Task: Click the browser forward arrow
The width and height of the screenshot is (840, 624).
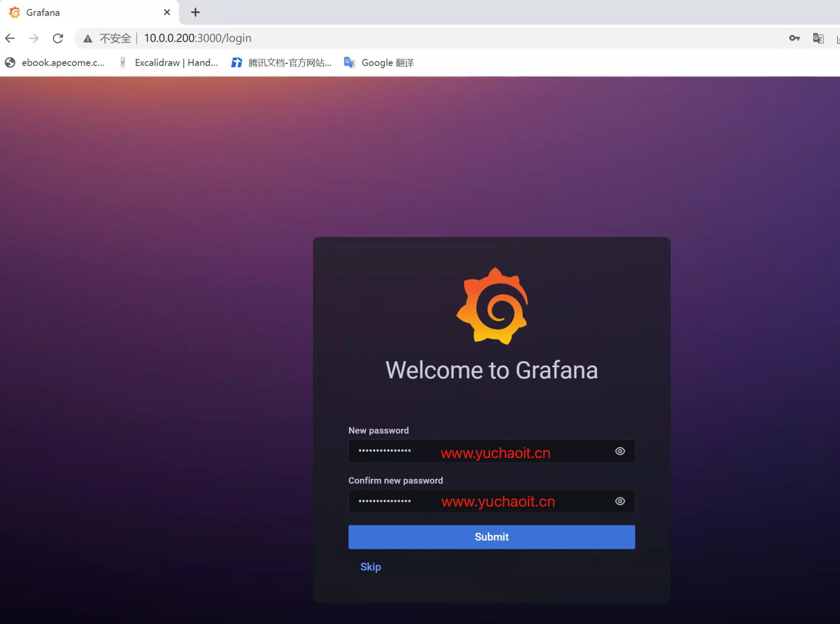Action: tap(34, 38)
